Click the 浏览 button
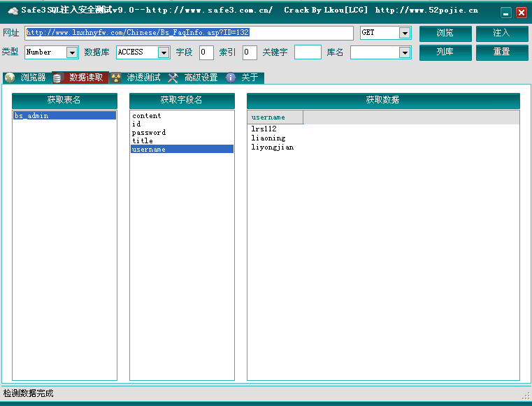 [x=445, y=34]
